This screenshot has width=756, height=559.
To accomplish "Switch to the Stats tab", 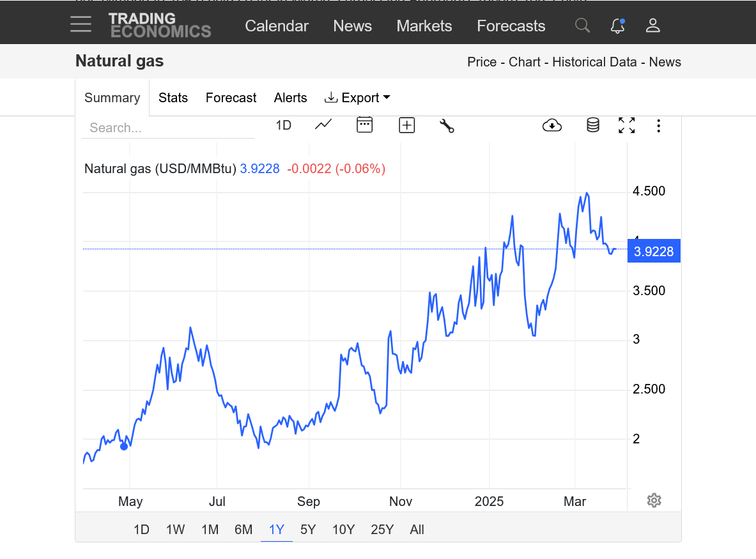I will [173, 98].
